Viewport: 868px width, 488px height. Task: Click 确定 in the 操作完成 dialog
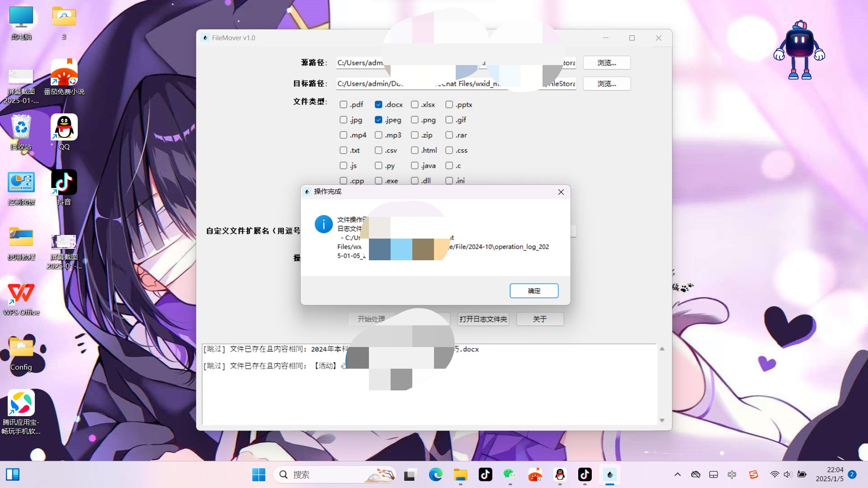(534, 291)
